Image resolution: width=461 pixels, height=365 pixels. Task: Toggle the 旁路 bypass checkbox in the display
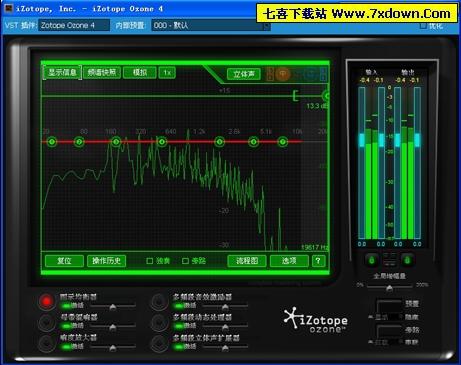pos(185,261)
